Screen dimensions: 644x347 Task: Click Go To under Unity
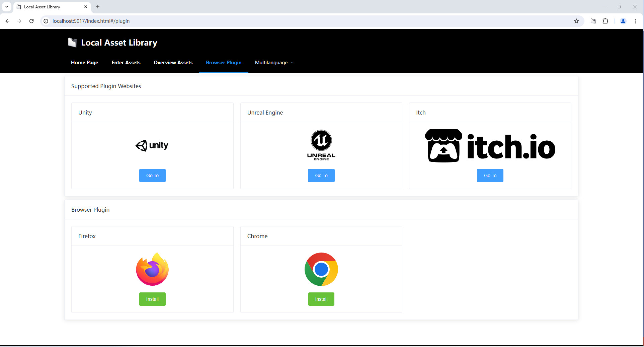point(152,175)
